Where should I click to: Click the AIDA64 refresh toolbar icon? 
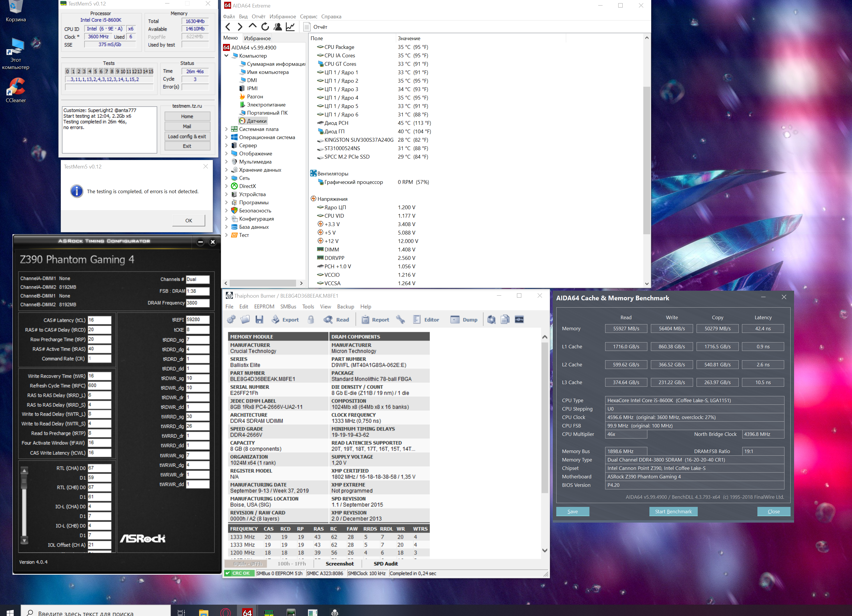click(x=265, y=27)
